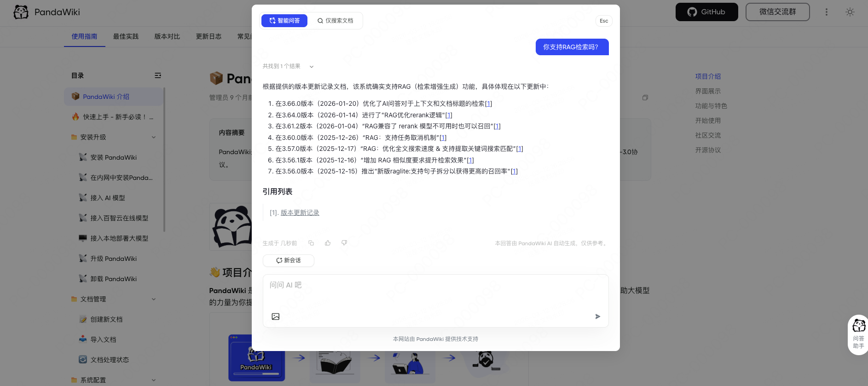Thumbs down the AI answer
Screen dimensions: 868x386
(344, 243)
